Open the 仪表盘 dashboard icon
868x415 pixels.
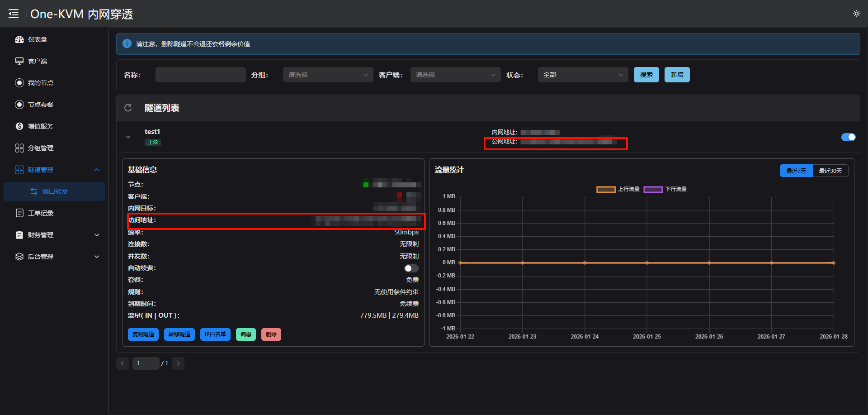pos(19,39)
